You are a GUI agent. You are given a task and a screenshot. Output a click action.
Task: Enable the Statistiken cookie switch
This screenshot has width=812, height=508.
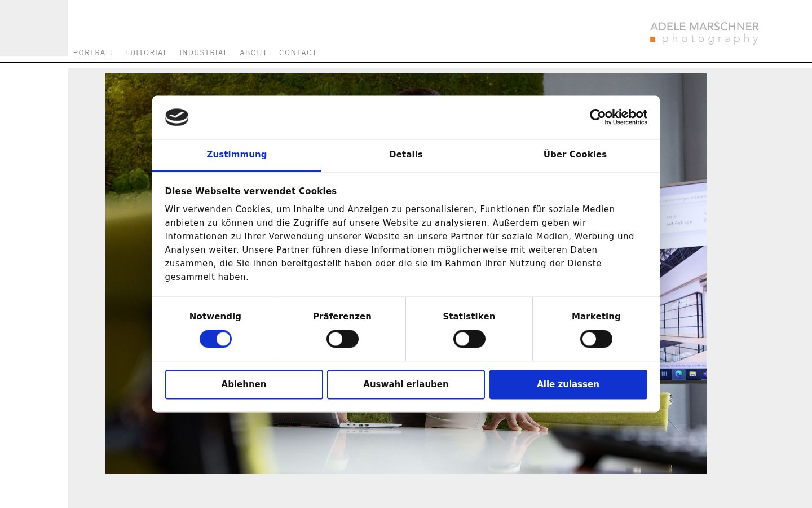[x=469, y=339]
